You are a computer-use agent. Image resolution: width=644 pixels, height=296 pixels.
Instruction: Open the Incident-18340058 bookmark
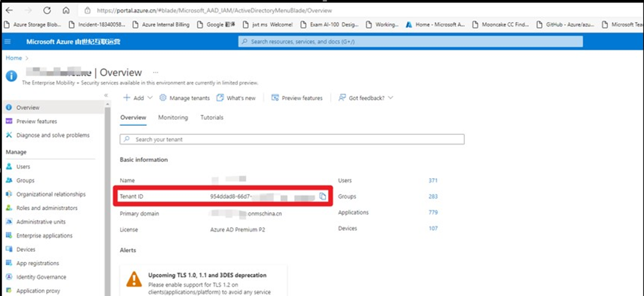pyautogui.click(x=97, y=25)
